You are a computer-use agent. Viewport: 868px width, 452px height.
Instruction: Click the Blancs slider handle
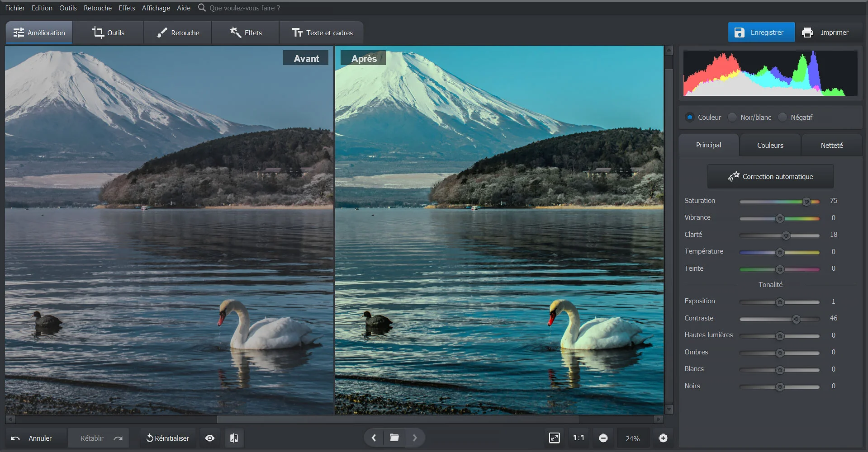[780, 370]
